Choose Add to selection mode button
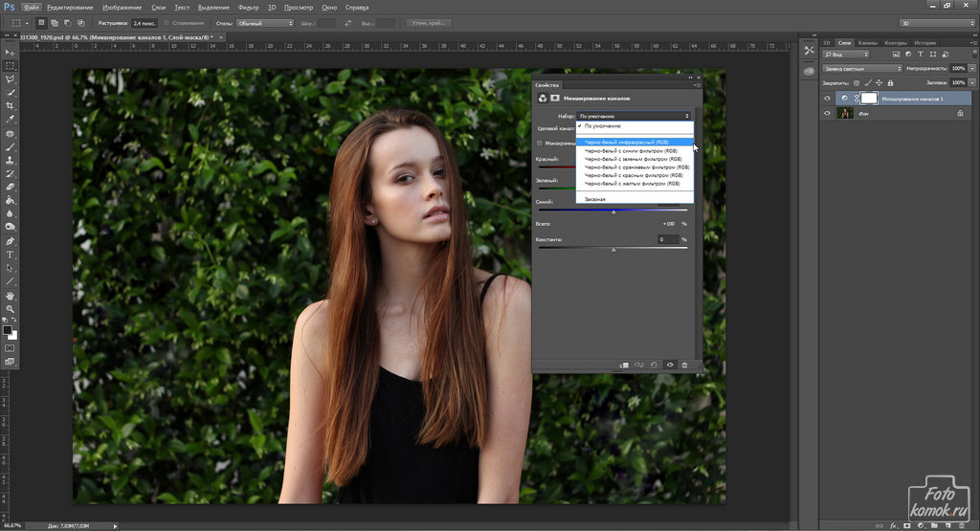Image resolution: width=980 pixels, height=531 pixels. coord(55,23)
